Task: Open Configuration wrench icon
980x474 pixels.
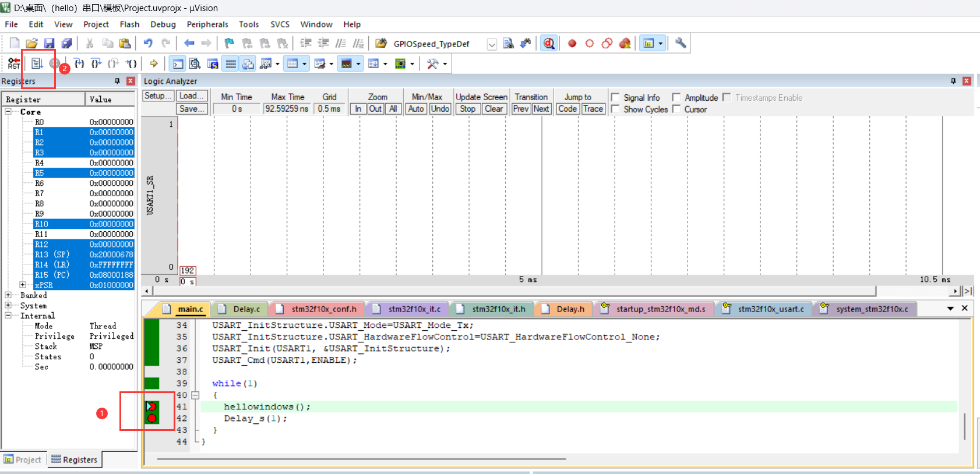Action: coord(681,43)
